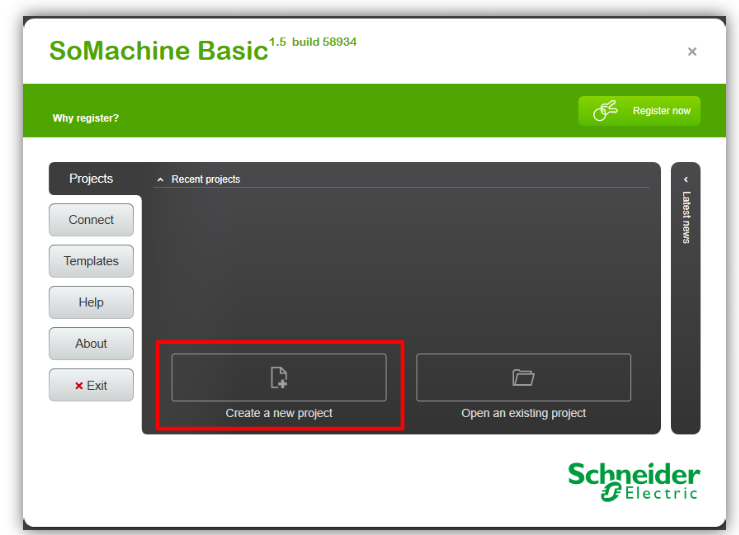This screenshot has width=739, height=535.
Task: Click the Recent projects heading text
Action: click(x=205, y=180)
